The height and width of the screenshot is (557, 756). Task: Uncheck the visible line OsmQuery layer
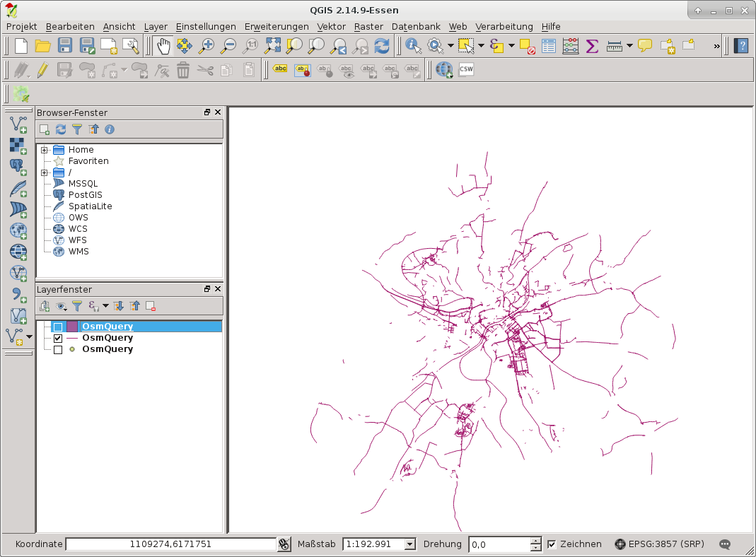[x=58, y=339]
